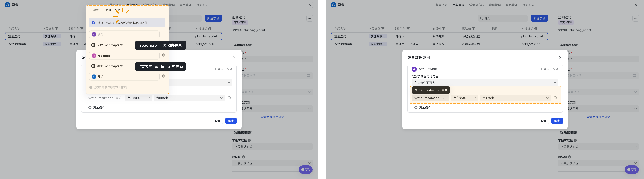Open the three-dot more menu in the left screenshot

309,18
